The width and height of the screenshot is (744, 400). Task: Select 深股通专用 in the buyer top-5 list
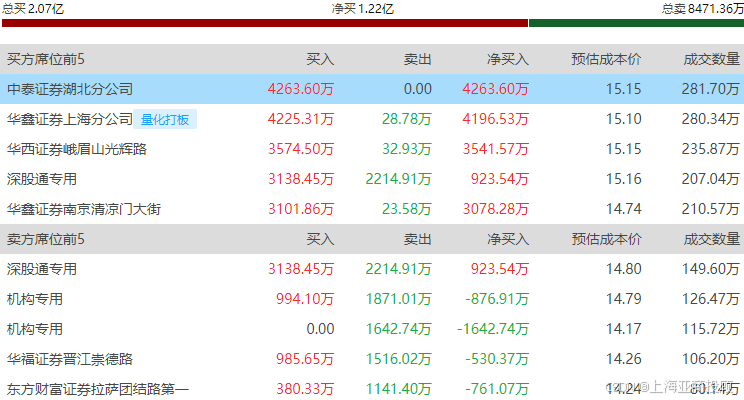[42, 179]
